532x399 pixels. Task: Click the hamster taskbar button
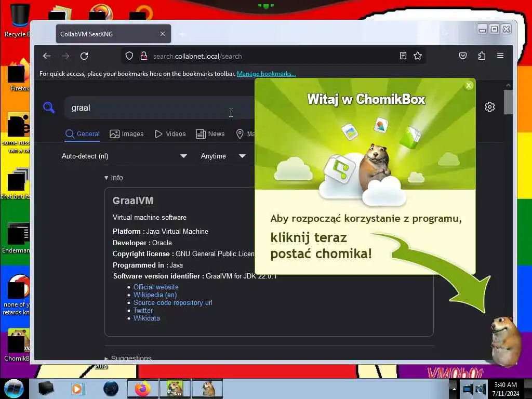(x=207, y=389)
